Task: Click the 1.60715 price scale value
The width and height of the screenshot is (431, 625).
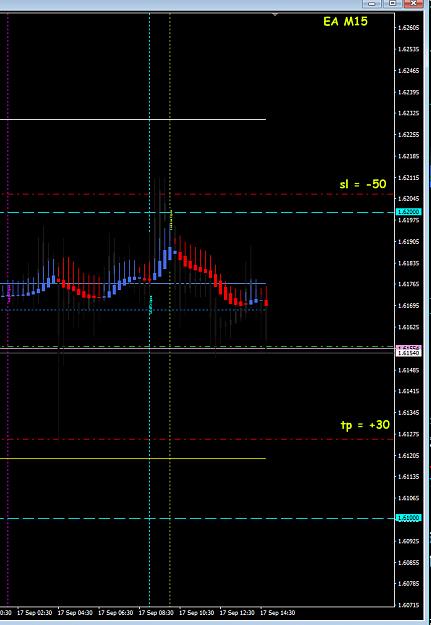Action: [408, 605]
